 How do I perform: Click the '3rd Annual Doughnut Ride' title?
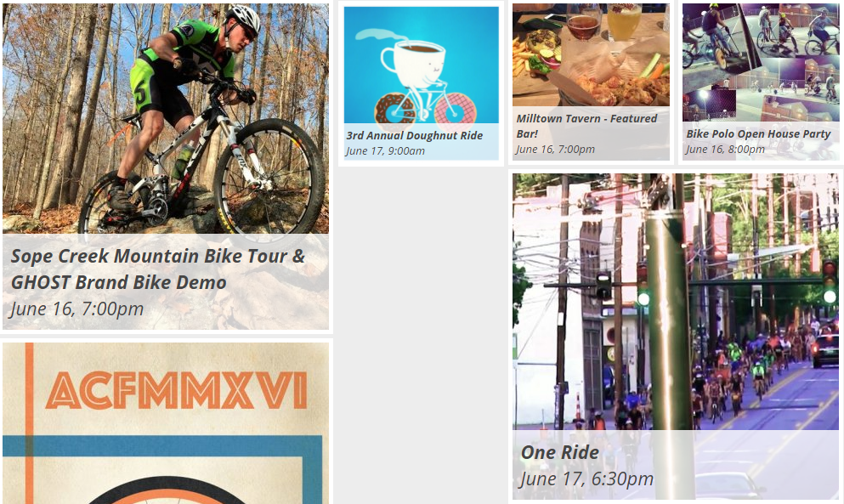coord(415,136)
